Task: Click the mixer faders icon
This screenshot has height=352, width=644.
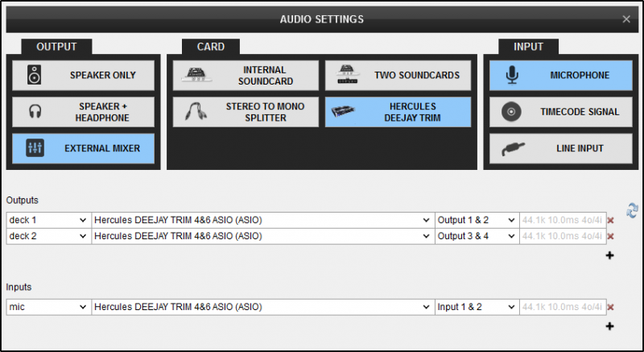Action: pos(35,148)
